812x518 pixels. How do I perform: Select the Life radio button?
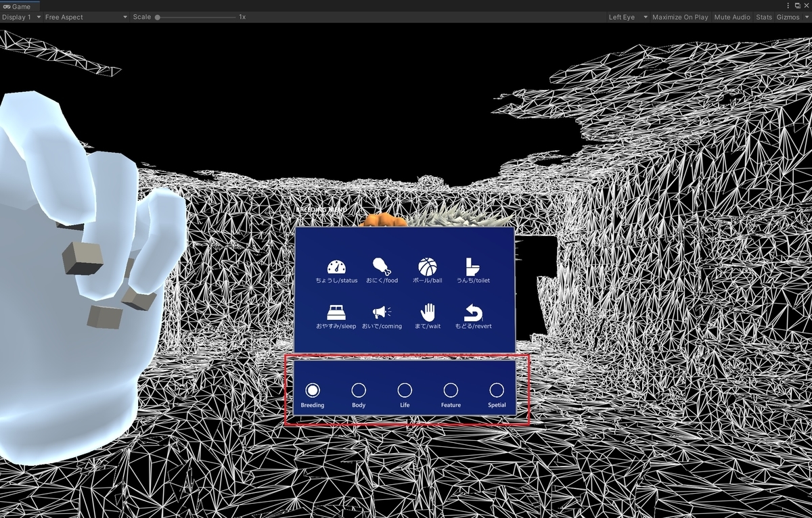tap(405, 390)
